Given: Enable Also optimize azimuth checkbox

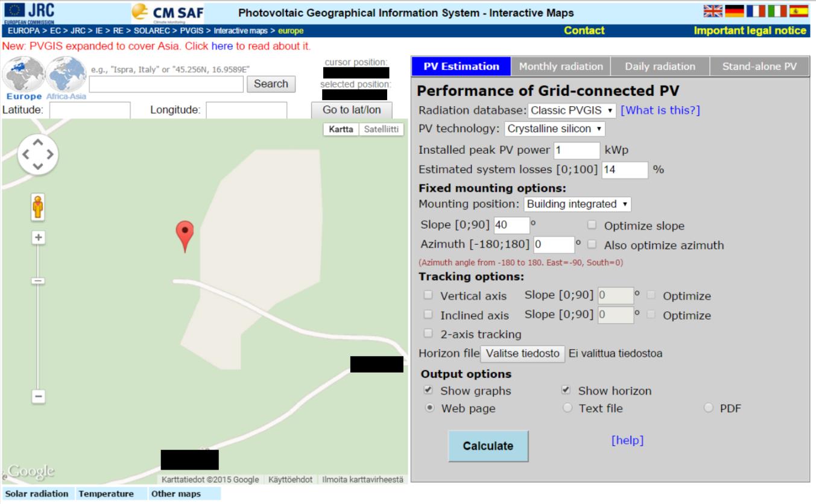Looking at the screenshot, I should pyautogui.click(x=592, y=245).
